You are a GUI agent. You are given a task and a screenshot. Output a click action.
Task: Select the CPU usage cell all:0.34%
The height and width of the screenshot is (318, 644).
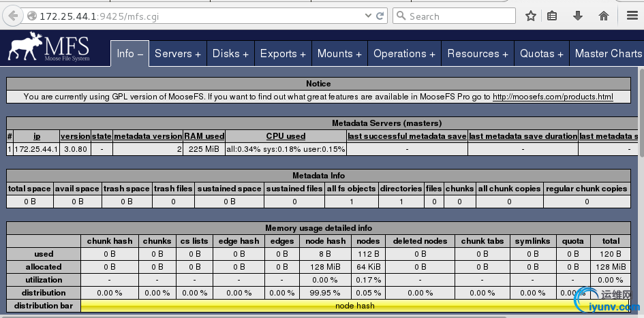(x=286, y=149)
